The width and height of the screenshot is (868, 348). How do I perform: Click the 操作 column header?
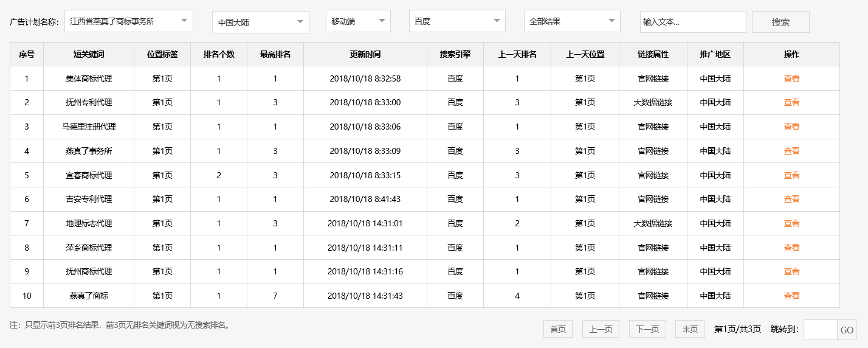[x=791, y=54]
